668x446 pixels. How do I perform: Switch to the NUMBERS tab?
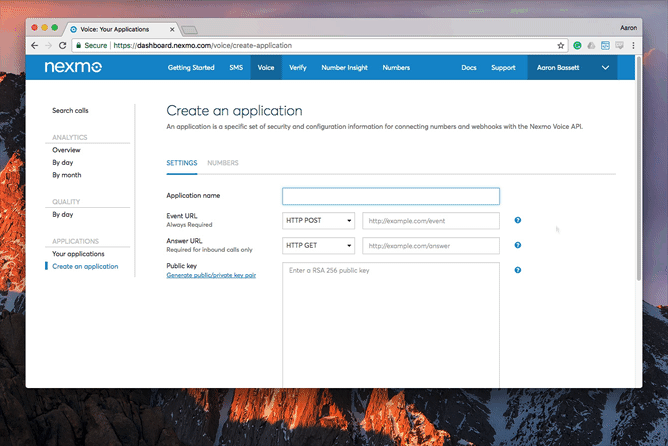223,163
